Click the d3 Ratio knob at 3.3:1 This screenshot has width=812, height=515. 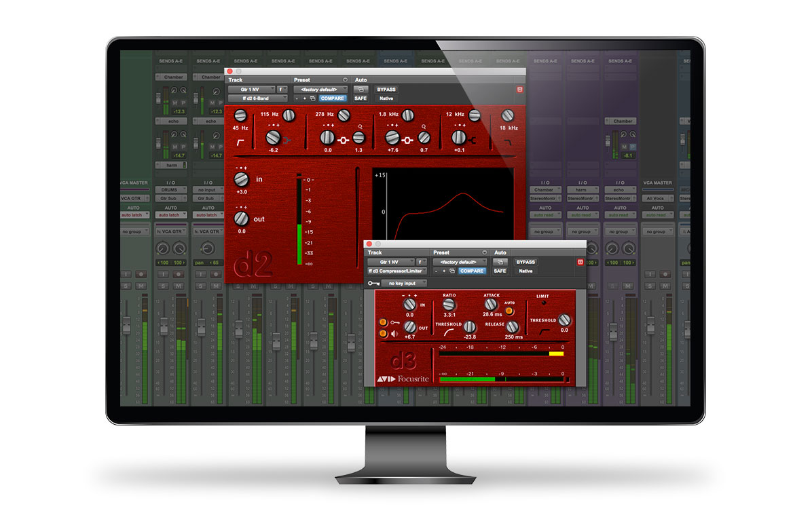[x=449, y=305]
